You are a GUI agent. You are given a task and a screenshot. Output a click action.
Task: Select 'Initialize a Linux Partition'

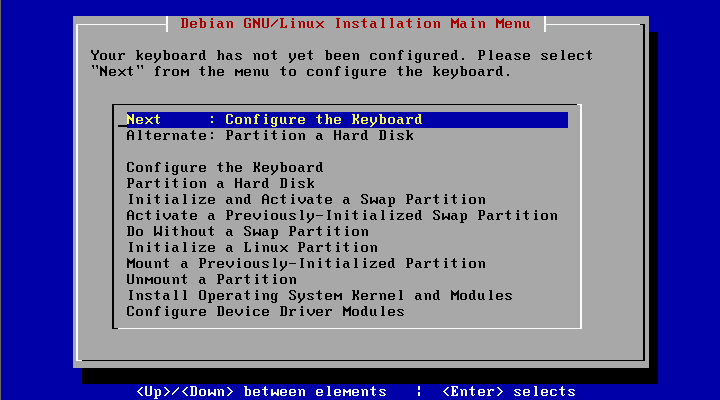(x=252, y=248)
